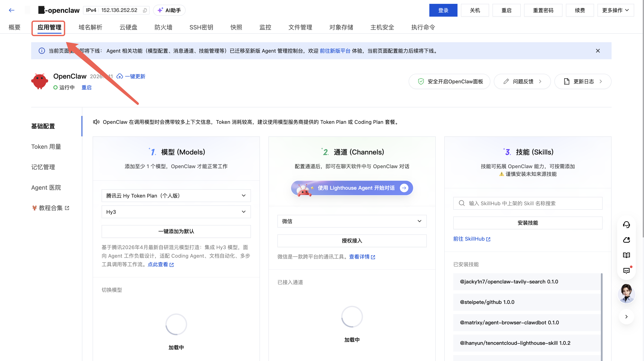Open the SSH密钥 tab
Screen dimensions: 644x361
pyautogui.click(x=201, y=27)
